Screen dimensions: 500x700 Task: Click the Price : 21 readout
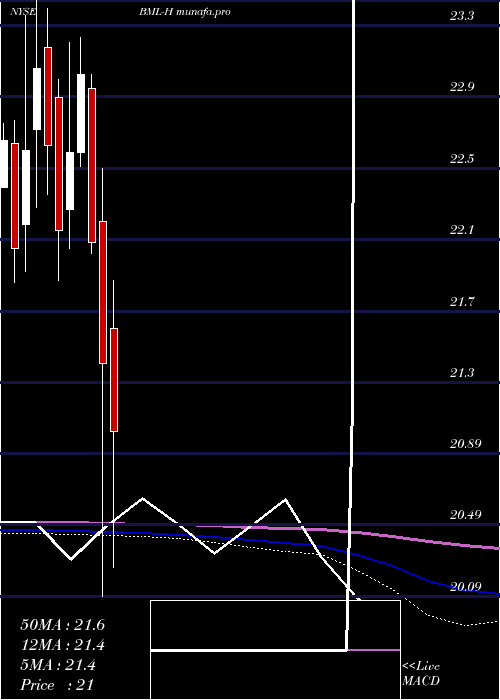[57, 685]
